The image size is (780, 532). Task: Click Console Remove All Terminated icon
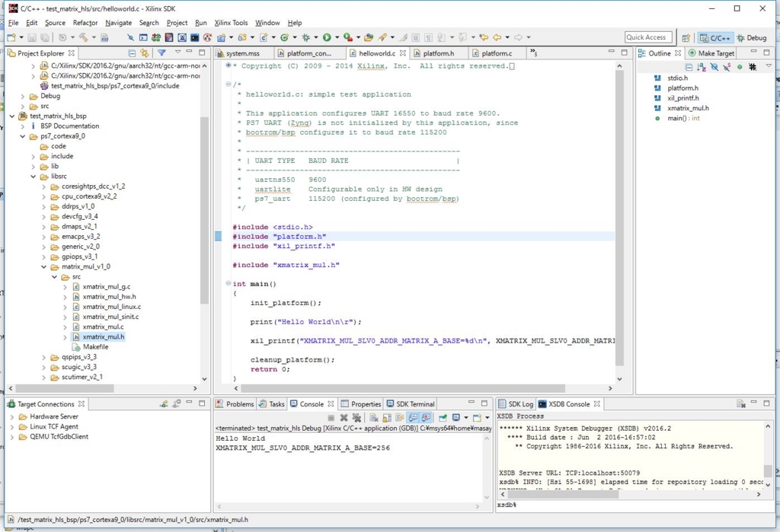356,418
